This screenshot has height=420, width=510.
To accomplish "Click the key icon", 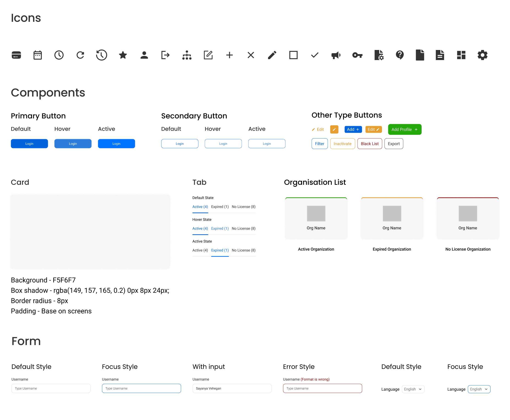I will (357, 55).
